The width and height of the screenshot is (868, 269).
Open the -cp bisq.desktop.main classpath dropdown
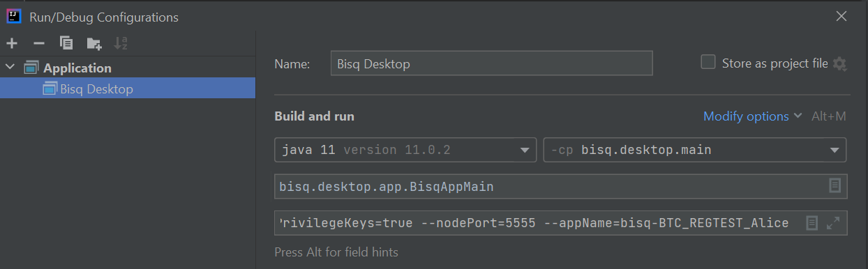point(695,150)
